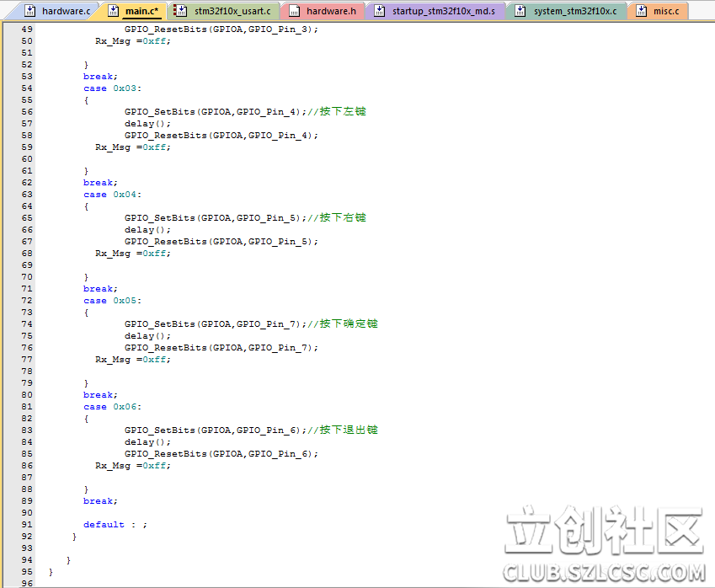Click 'Rx_Msg =0xff;' on line 77
Viewport: 715px width, 588px height.
click(133, 360)
